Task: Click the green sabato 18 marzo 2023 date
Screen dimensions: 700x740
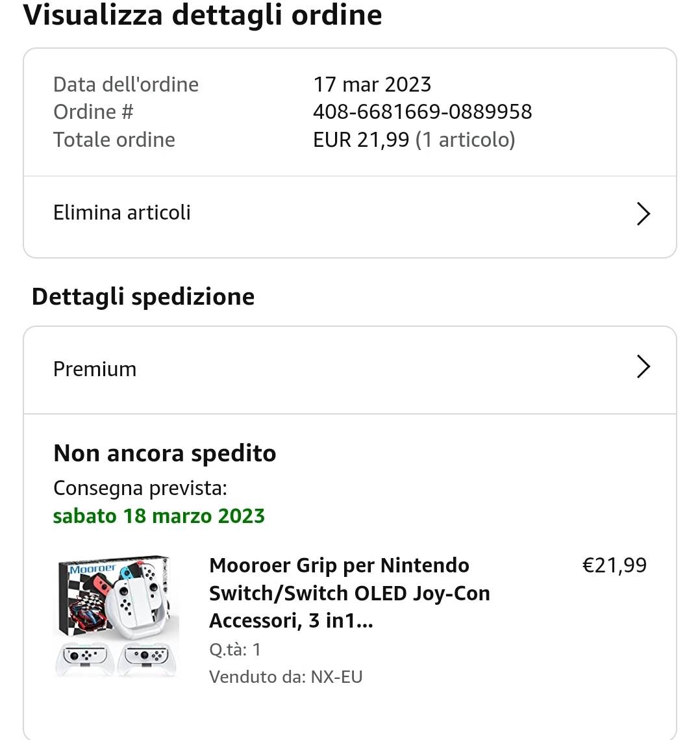Action: coord(159,516)
